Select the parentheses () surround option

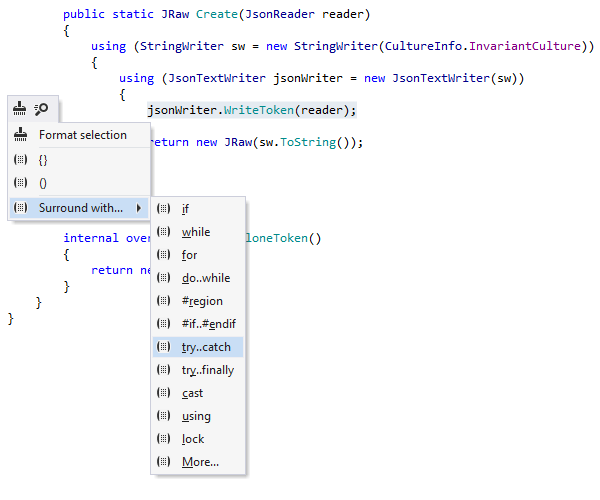pyautogui.click(x=42, y=183)
